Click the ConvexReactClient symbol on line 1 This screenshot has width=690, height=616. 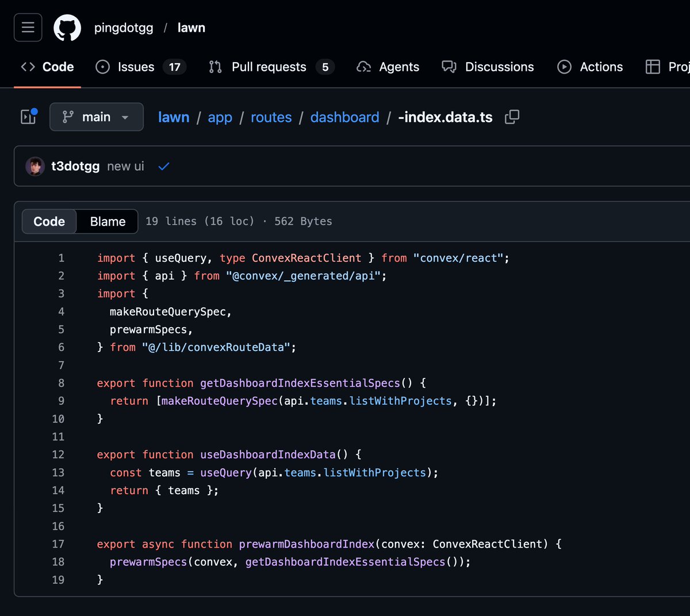[x=306, y=258]
